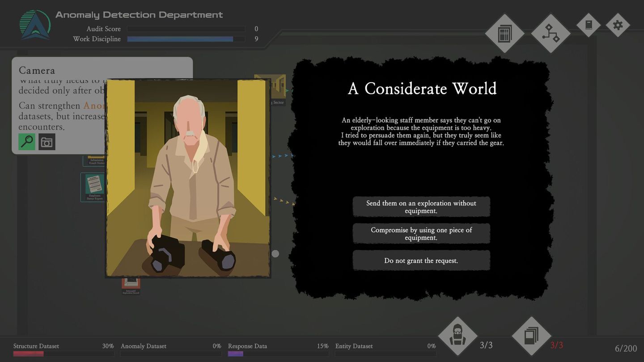Click the green magnifying glass icon in Camera panel
The height and width of the screenshot is (362, 644).
coord(27,142)
